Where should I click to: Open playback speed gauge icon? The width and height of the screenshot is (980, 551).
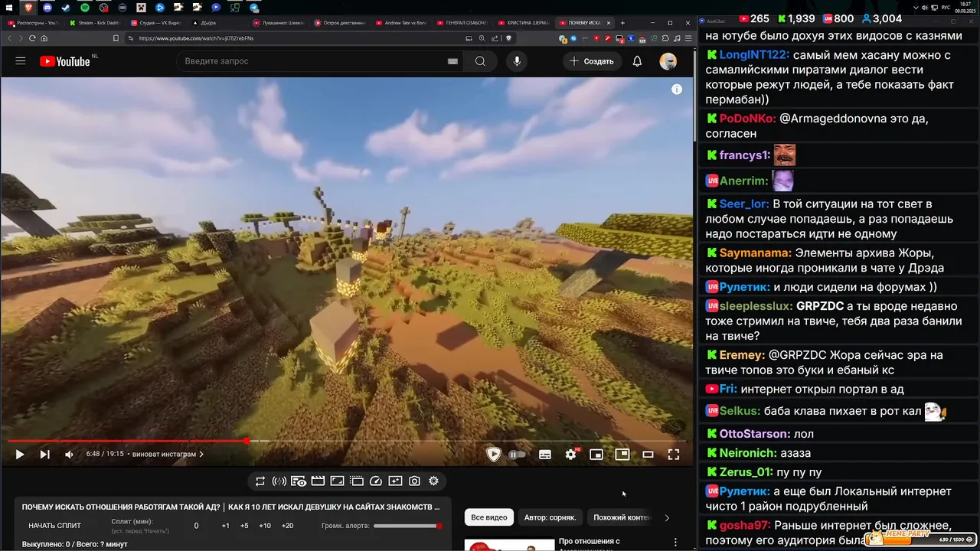(x=376, y=481)
